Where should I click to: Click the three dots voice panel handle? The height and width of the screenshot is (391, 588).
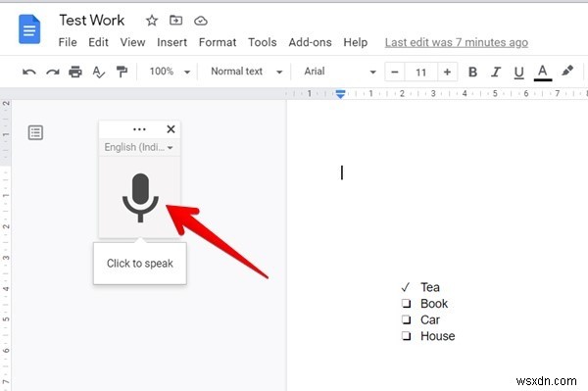[x=139, y=129]
